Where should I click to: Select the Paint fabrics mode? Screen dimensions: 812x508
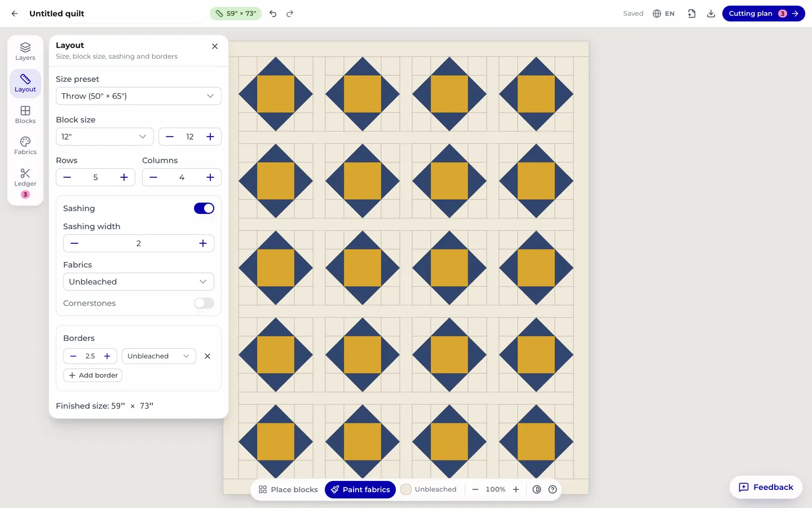tap(360, 489)
